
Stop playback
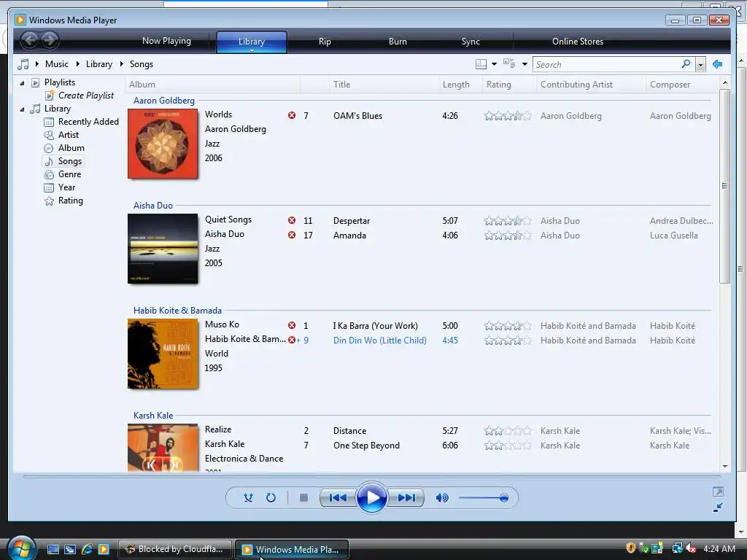(x=303, y=497)
